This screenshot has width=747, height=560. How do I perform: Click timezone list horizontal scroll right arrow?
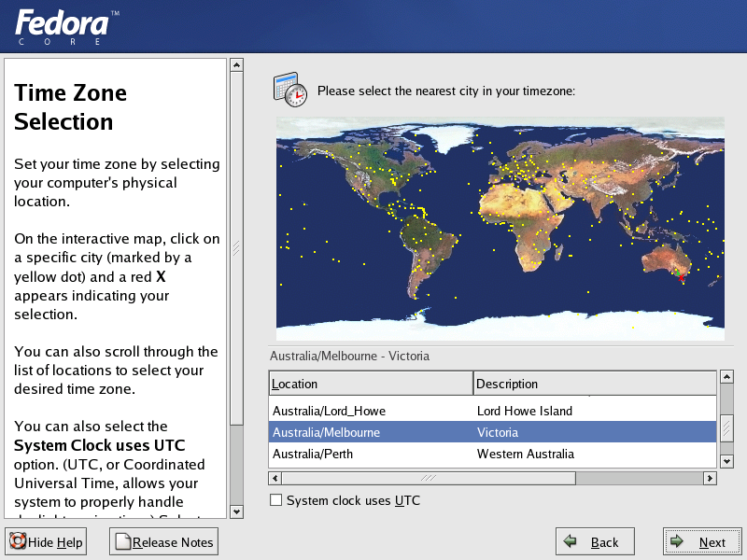pyautogui.click(x=710, y=478)
